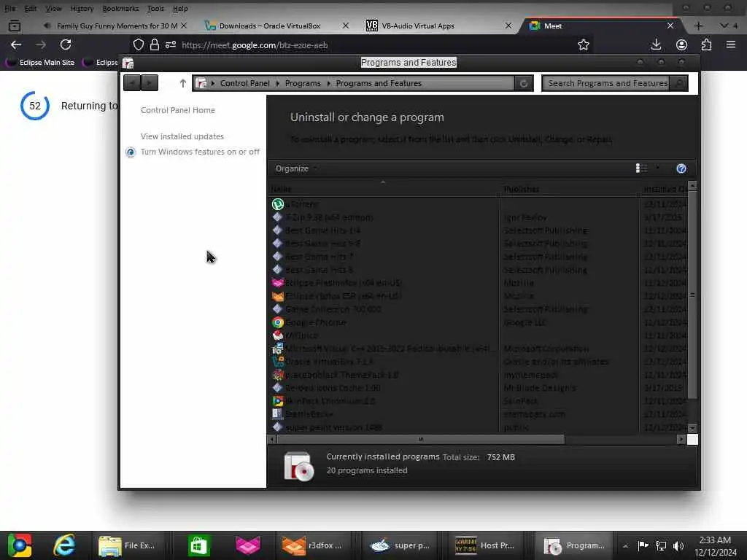The width and height of the screenshot is (747, 560).
Task: Show hidden tray icons arrow
Action: (x=625, y=545)
